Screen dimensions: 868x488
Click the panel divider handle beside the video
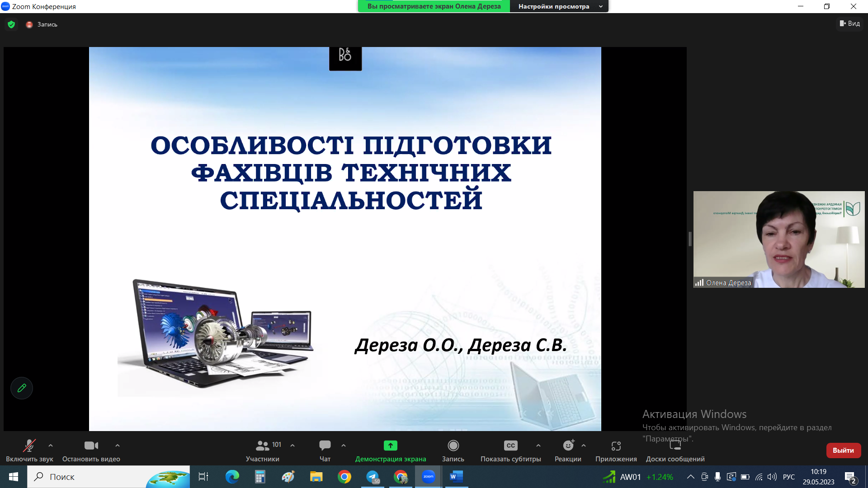pos(690,239)
